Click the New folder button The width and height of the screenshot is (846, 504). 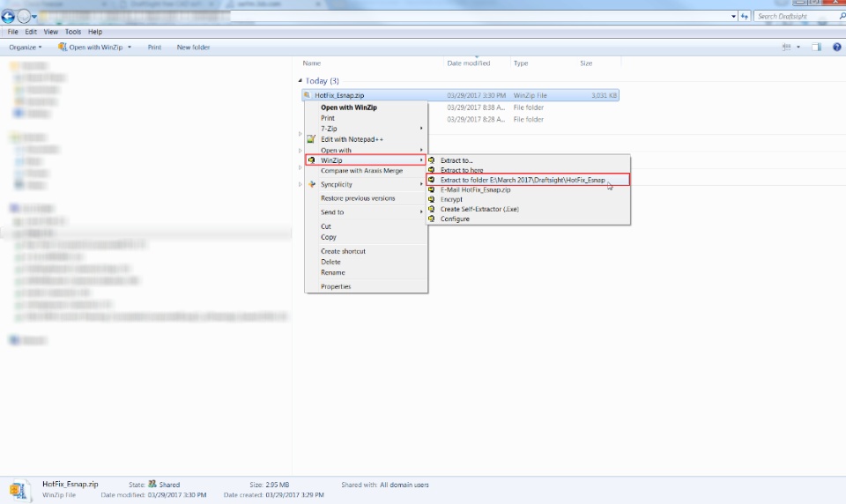(x=193, y=47)
